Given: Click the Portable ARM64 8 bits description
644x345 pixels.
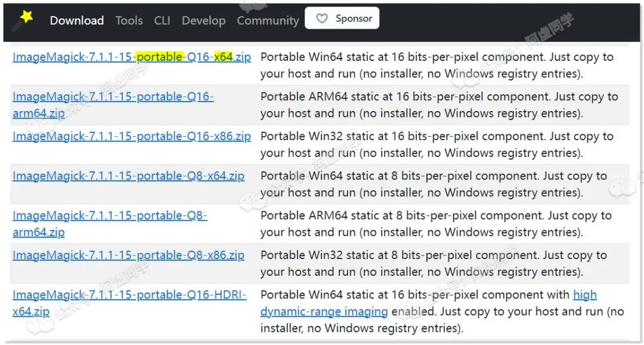Looking at the screenshot, I should (x=436, y=224).
